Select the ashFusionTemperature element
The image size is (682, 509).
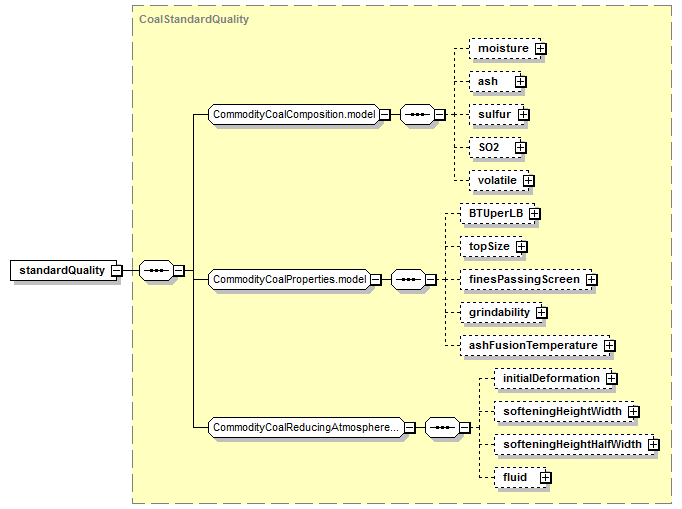click(x=533, y=345)
